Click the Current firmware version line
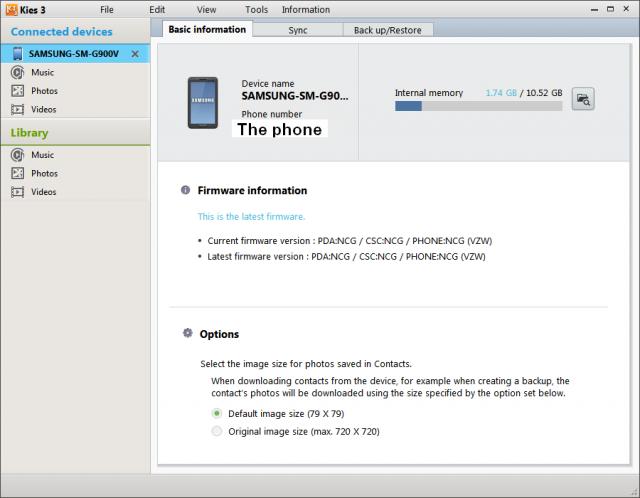640x498 pixels. coord(350,241)
